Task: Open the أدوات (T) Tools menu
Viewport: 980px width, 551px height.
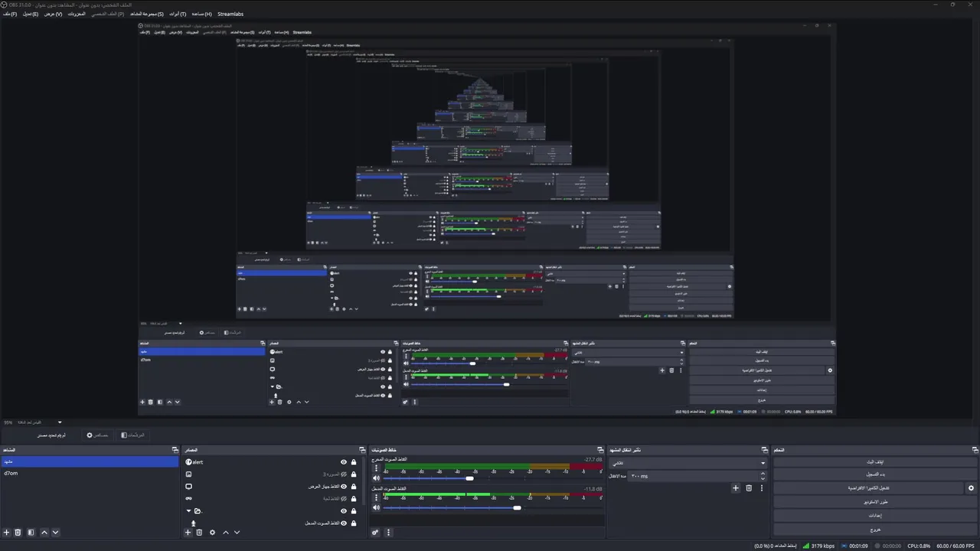Action: click(x=178, y=14)
